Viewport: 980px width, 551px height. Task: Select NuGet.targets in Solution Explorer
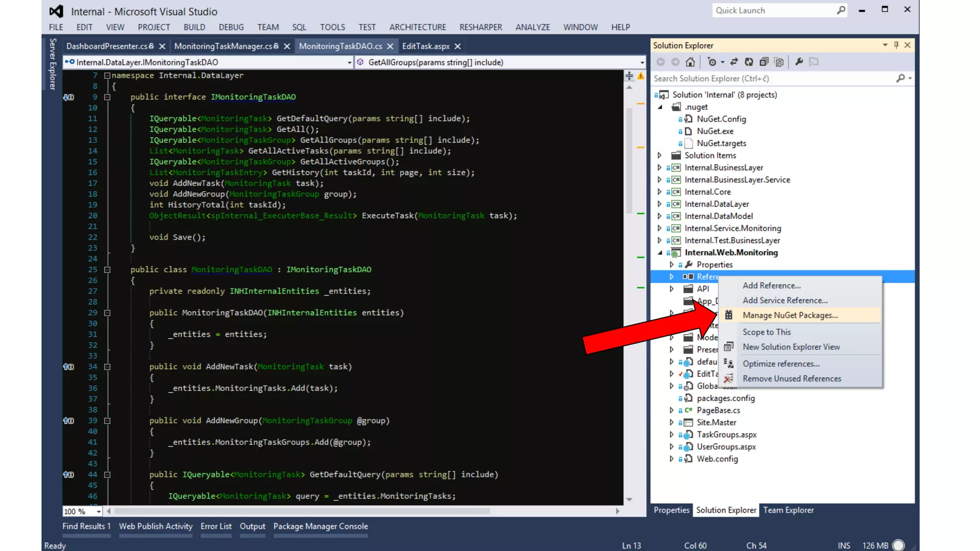click(721, 143)
